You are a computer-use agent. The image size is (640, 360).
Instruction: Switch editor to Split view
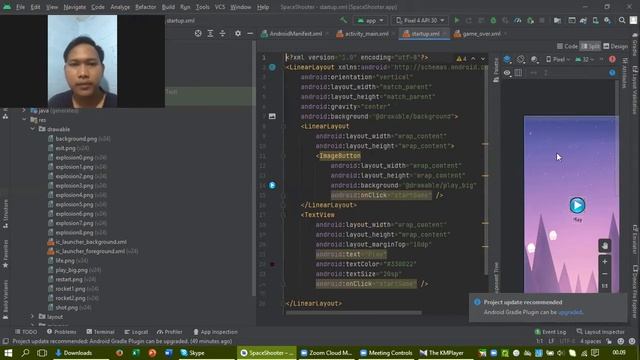pyautogui.click(x=590, y=46)
